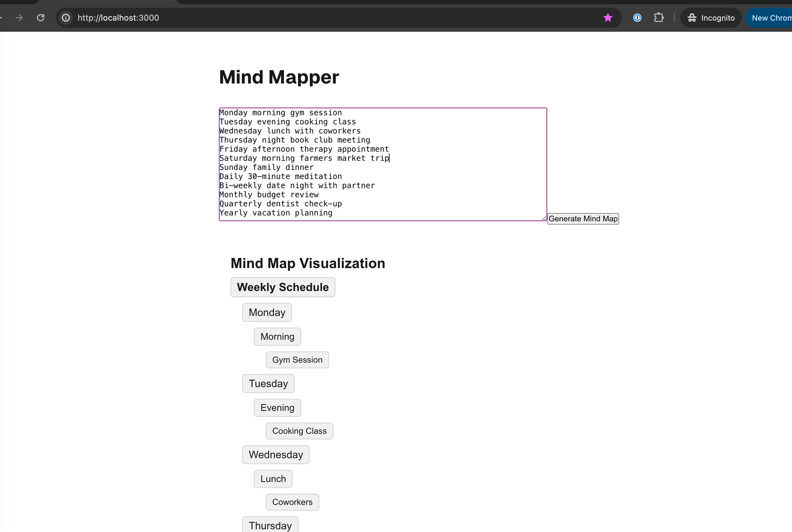
Task: Click the bookmark star icon
Action: click(x=608, y=18)
